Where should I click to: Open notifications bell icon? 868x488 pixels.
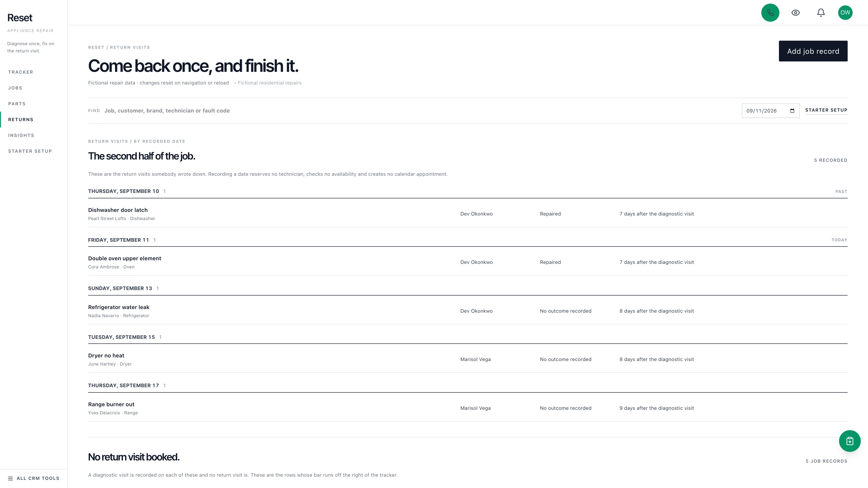pos(821,12)
